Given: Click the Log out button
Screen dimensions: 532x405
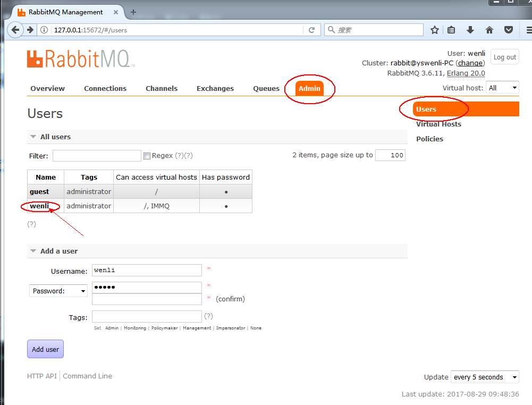Looking at the screenshot, I should [x=504, y=57].
